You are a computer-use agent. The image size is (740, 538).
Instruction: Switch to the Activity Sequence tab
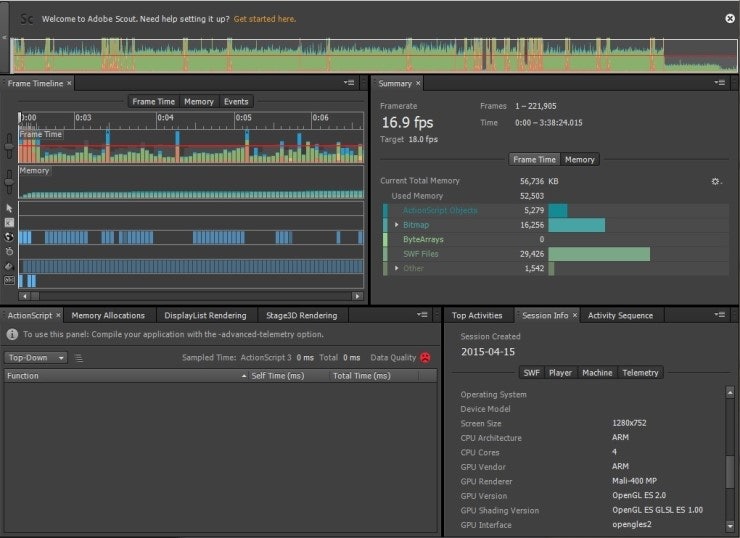620,315
